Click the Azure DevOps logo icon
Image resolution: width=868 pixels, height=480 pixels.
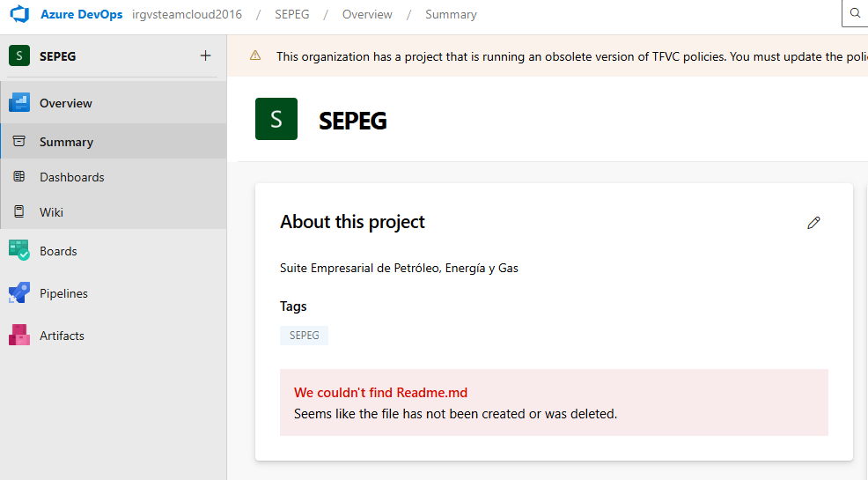[20, 14]
